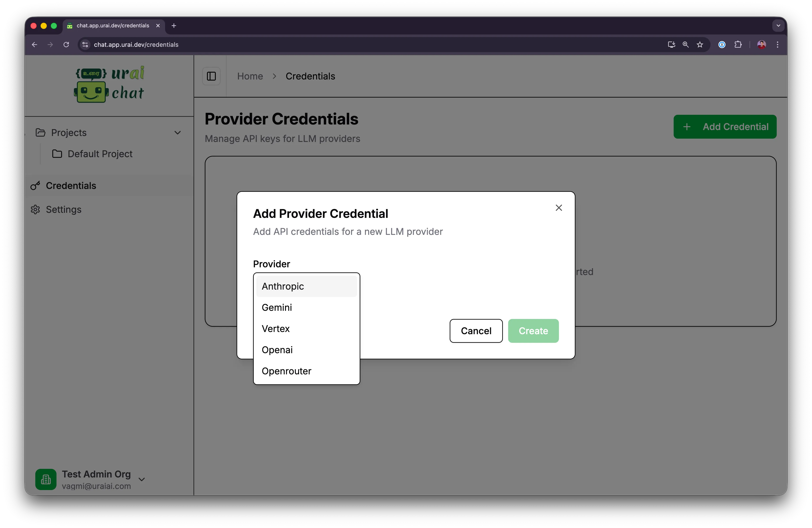Go back with browser back arrow
The height and width of the screenshot is (528, 812).
[x=34, y=45]
